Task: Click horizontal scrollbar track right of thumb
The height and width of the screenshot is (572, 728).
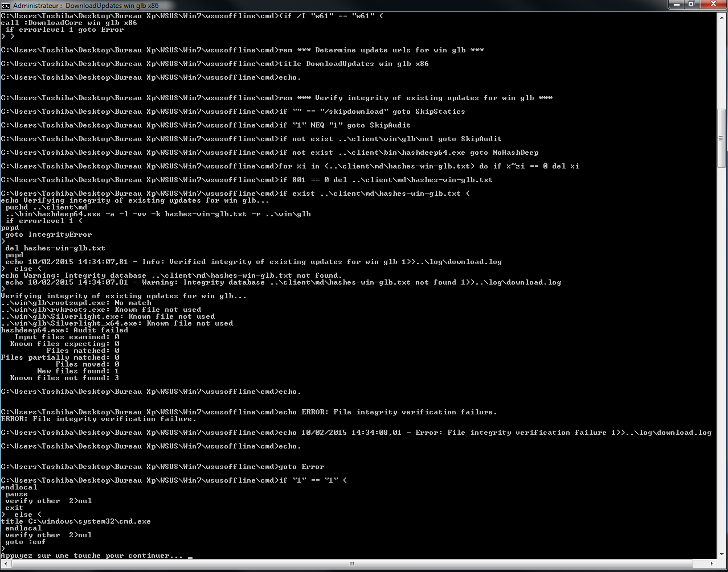Action: [x=702, y=564]
